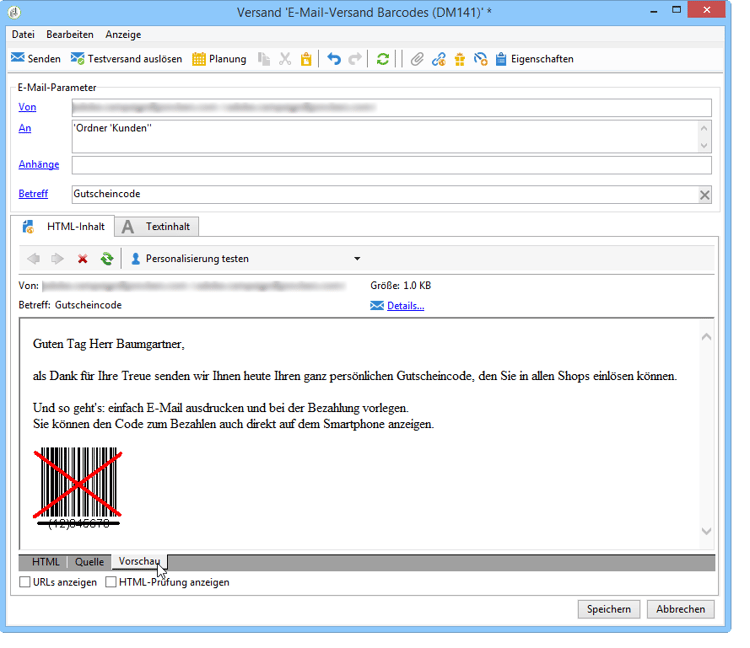This screenshot has width=750, height=648.
Task: Click the next arrow in preview toolbar
Action: 57,259
